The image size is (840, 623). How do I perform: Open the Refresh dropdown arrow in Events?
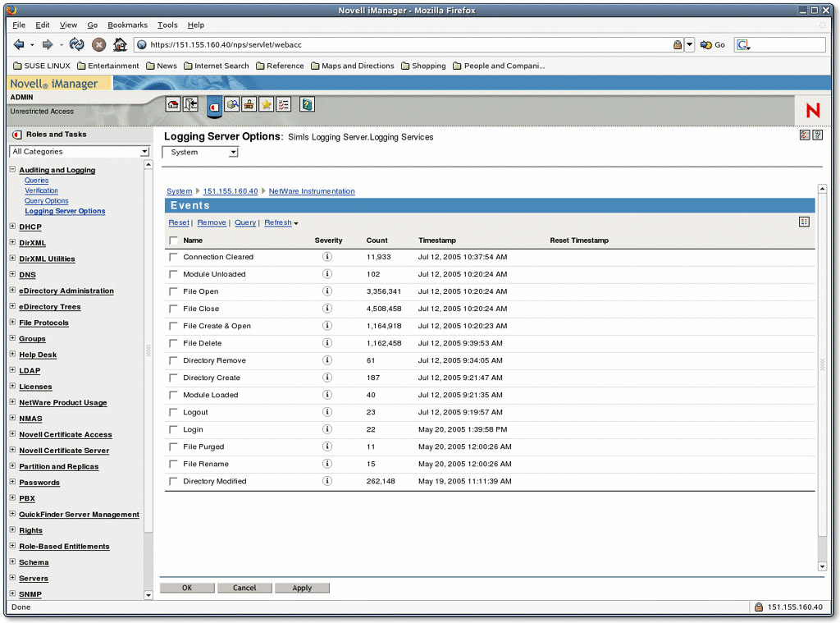[x=296, y=223]
